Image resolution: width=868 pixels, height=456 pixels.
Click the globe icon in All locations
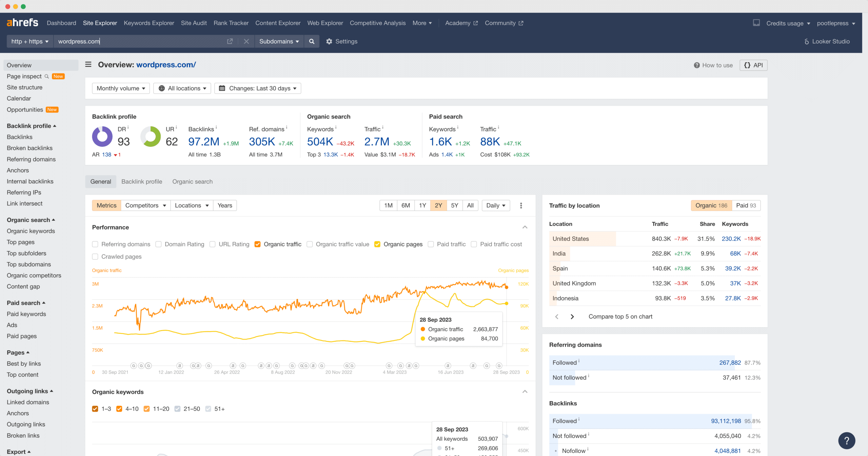click(162, 88)
